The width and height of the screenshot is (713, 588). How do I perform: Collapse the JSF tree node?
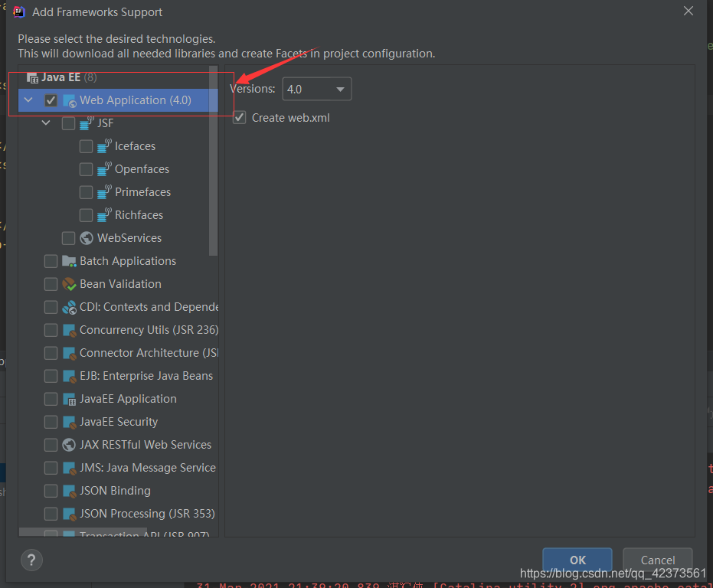click(x=46, y=122)
